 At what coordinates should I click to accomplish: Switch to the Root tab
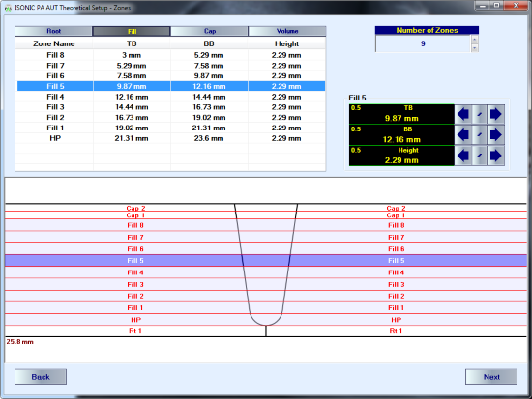pyautogui.click(x=53, y=31)
